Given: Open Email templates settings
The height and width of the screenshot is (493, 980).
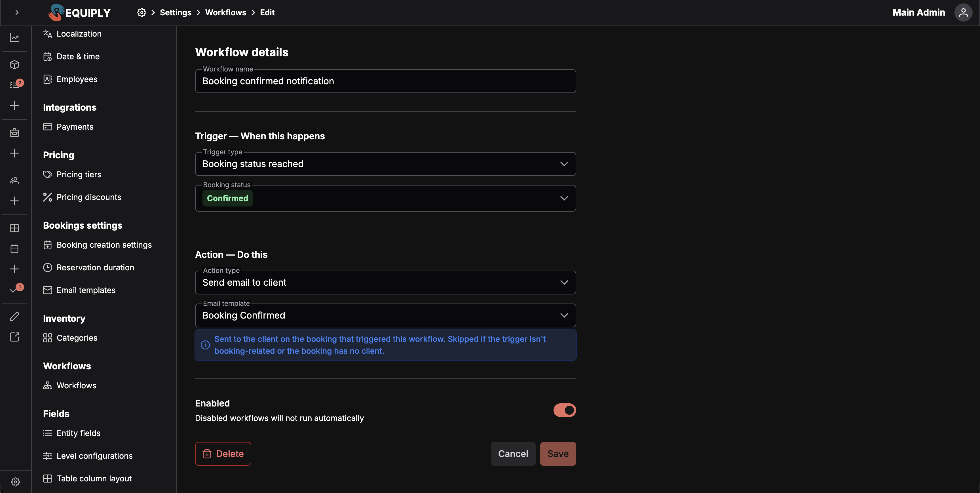Looking at the screenshot, I should [x=79, y=290].
